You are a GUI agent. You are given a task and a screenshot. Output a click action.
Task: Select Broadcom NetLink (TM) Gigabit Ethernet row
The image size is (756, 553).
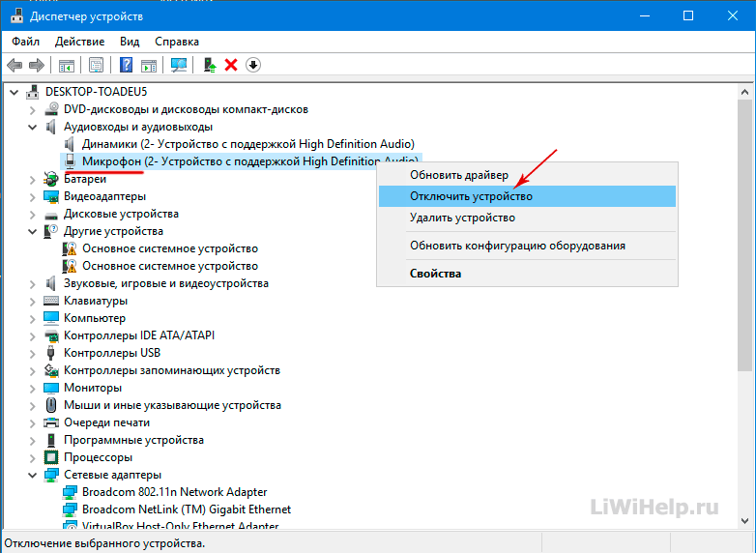[187, 509]
